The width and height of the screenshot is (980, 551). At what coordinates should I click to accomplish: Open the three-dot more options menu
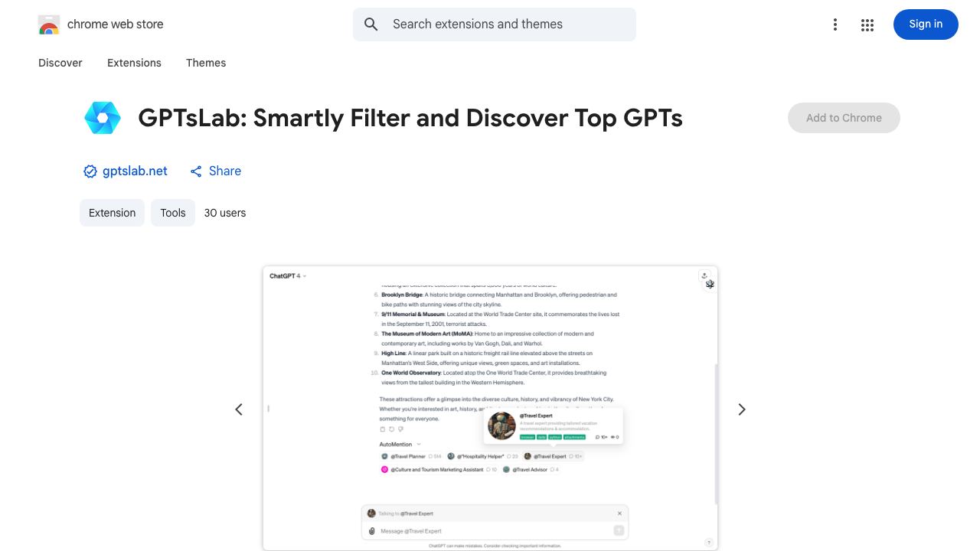tap(835, 24)
